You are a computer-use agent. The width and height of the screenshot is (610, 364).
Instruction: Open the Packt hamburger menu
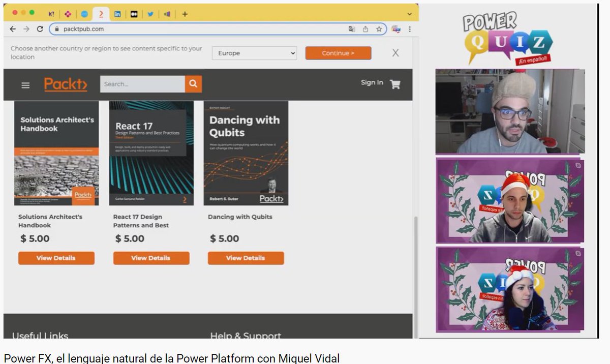click(x=25, y=85)
